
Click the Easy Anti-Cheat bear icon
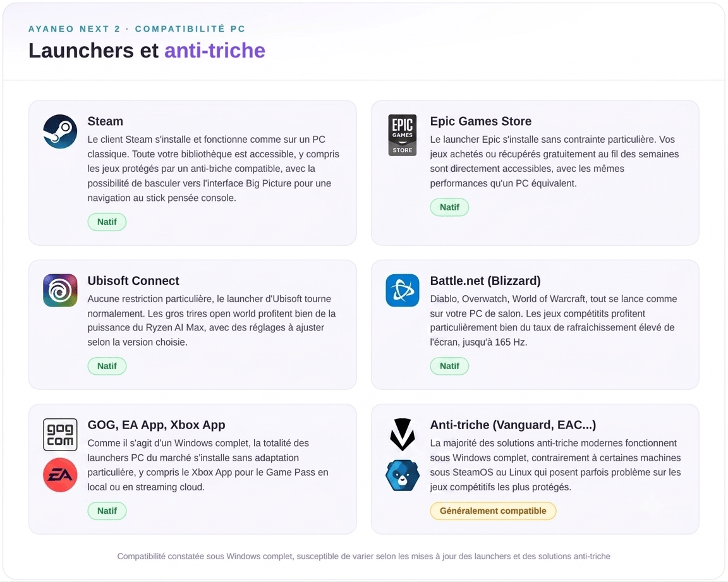click(x=402, y=475)
